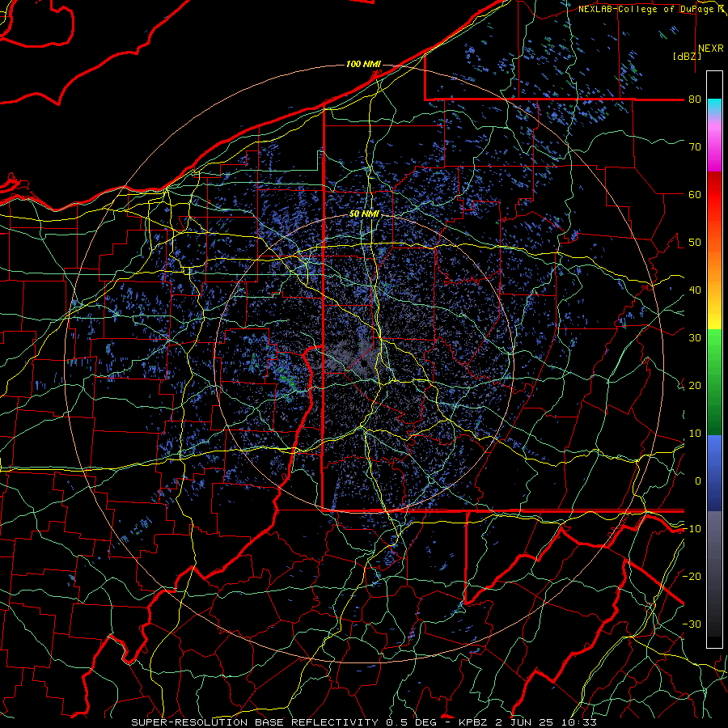Click the KPBZ station identifier in the caption
The width and height of the screenshot is (728, 728).
(x=473, y=722)
